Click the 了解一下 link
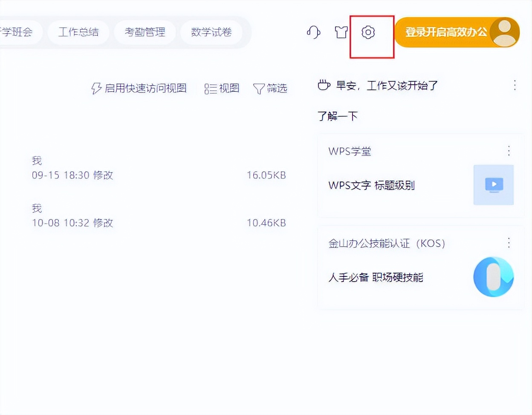The height and width of the screenshot is (415, 532). pos(338,116)
